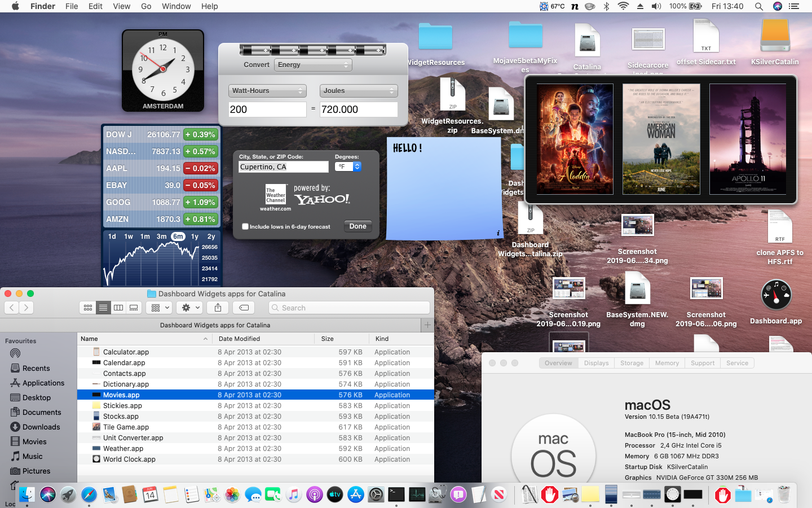Image resolution: width=812 pixels, height=508 pixels.
Task: Sort Finder list by Size column
Action: (x=342, y=339)
